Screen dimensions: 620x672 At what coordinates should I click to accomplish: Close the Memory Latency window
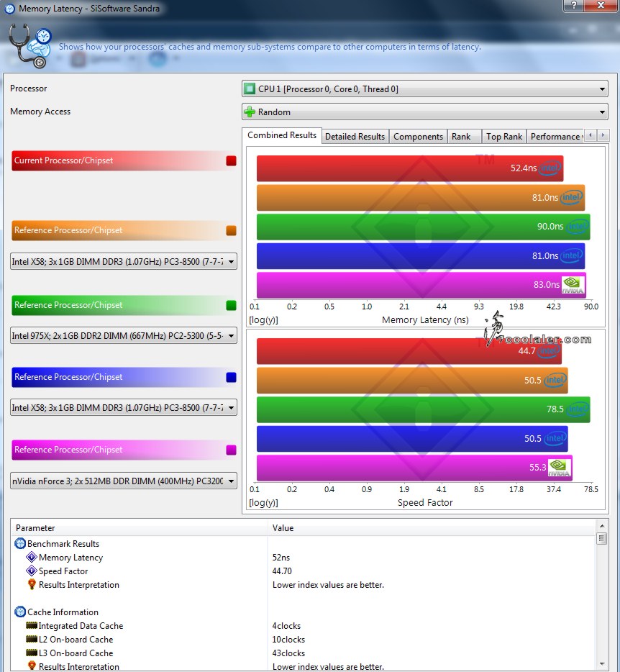click(601, 6)
